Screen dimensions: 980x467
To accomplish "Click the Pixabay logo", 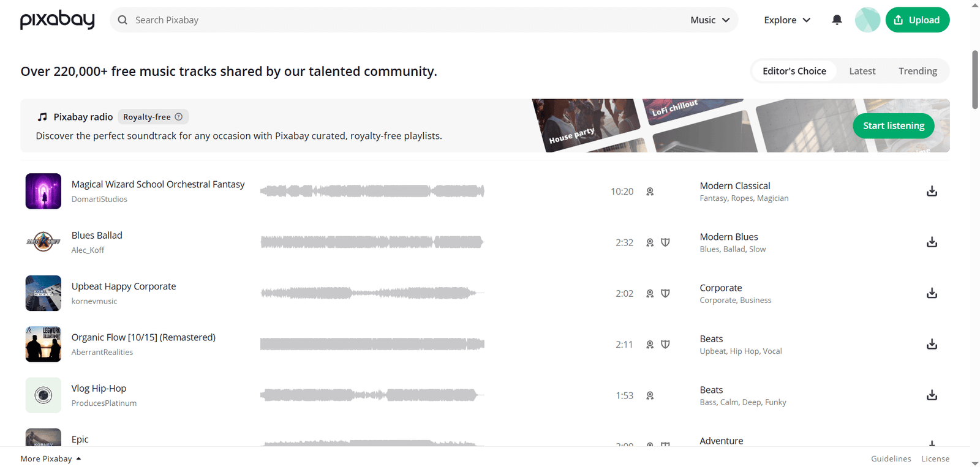I will click(x=58, y=20).
